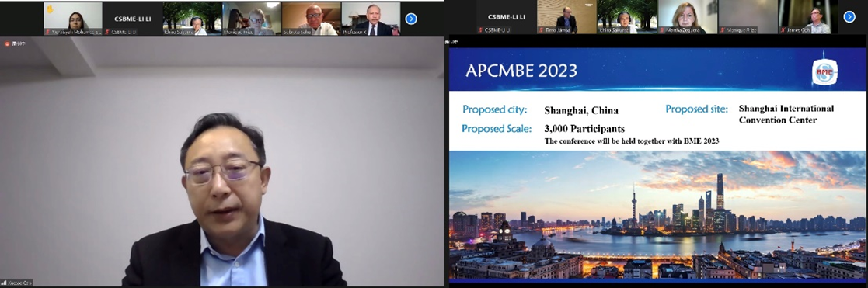
Task: Click muted mic icon beside left CSBME-LI LI name
Action: [x=107, y=32]
